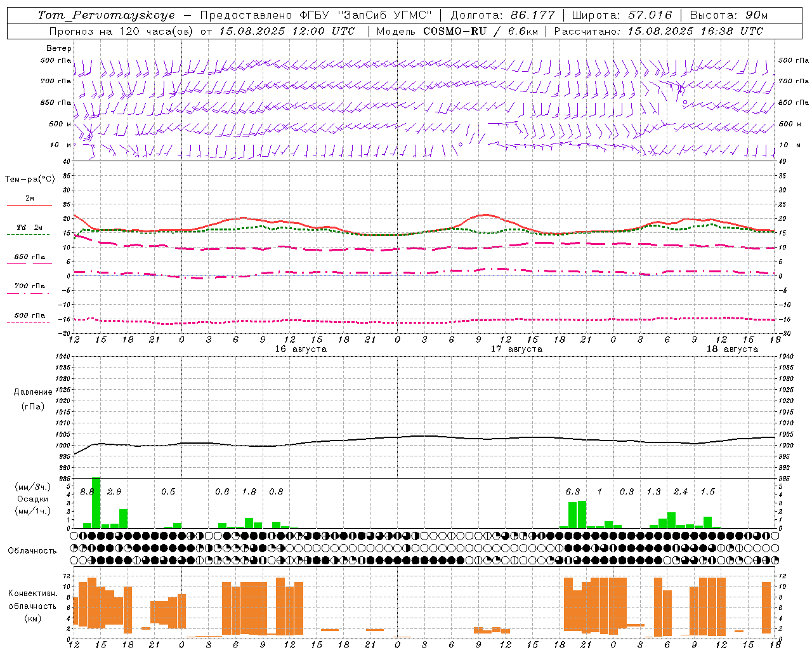Viewport: 812px width, 650px height.
Task: Click the 8.8 precipitation total
Action: click(88, 492)
